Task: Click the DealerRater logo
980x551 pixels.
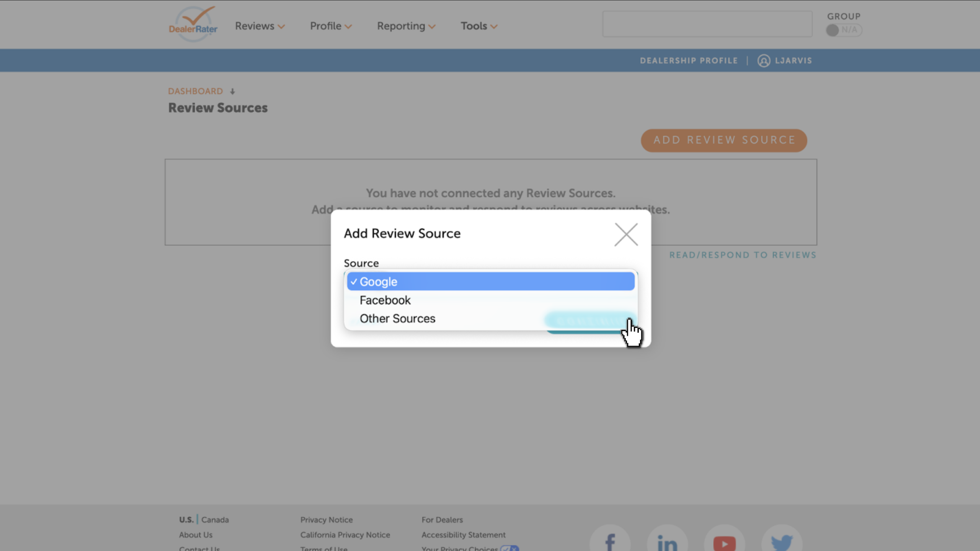Action: pyautogui.click(x=193, y=24)
